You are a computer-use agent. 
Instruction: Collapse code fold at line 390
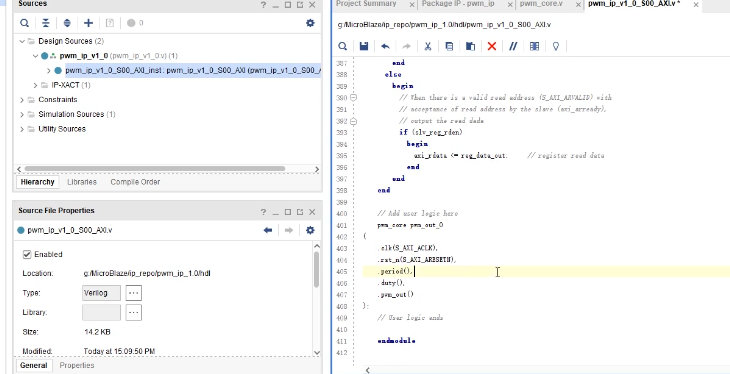[x=353, y=98]
